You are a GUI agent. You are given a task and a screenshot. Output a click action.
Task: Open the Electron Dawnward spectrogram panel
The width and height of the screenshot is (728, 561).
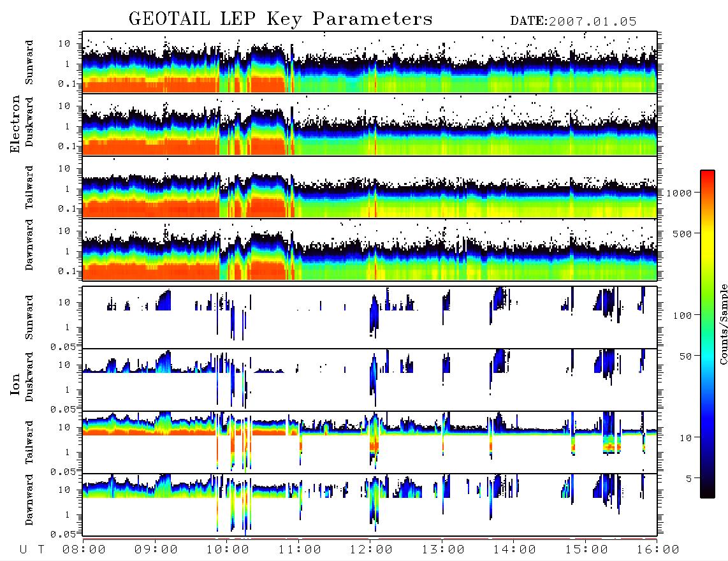click(370, 249)
